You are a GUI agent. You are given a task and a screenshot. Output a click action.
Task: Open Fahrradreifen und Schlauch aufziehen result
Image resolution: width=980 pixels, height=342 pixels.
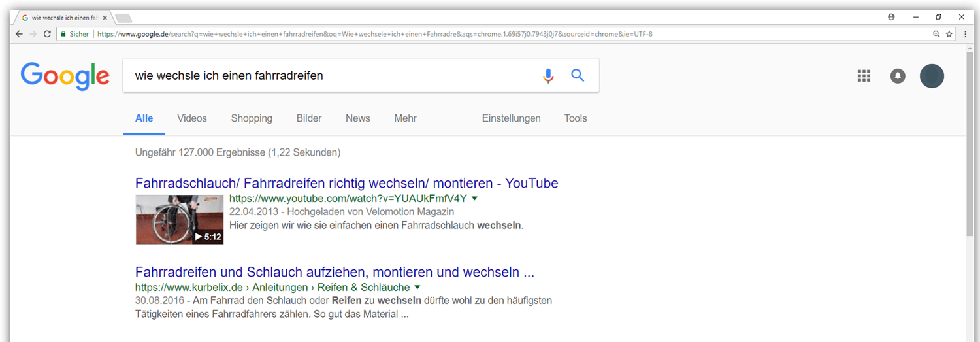335,272
